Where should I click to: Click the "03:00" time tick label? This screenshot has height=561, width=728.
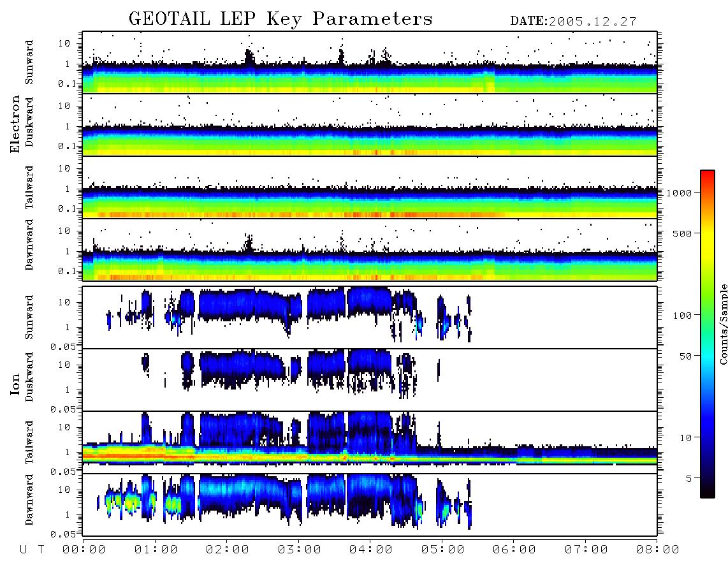[300, 550]
